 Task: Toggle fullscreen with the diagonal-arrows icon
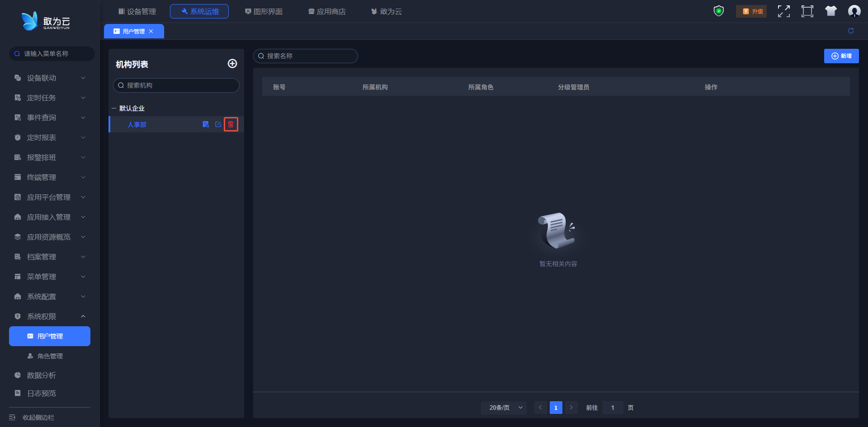(x=784, y=11)
